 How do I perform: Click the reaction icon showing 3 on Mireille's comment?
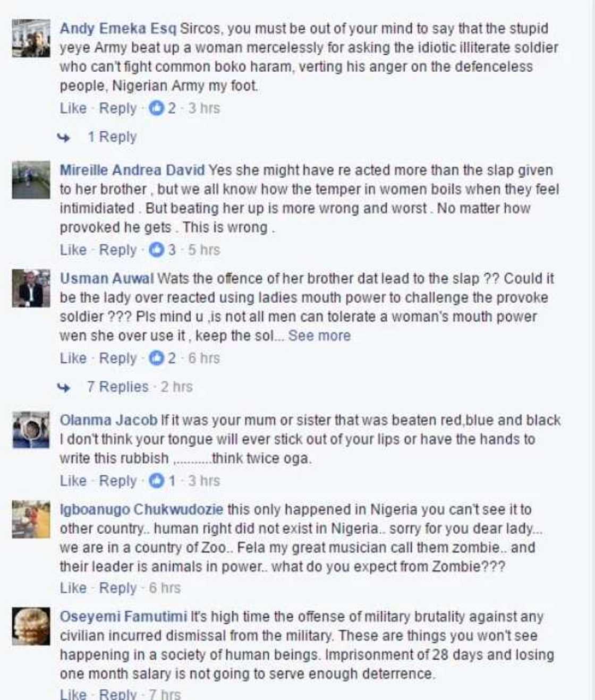click(x=157, y=250)
